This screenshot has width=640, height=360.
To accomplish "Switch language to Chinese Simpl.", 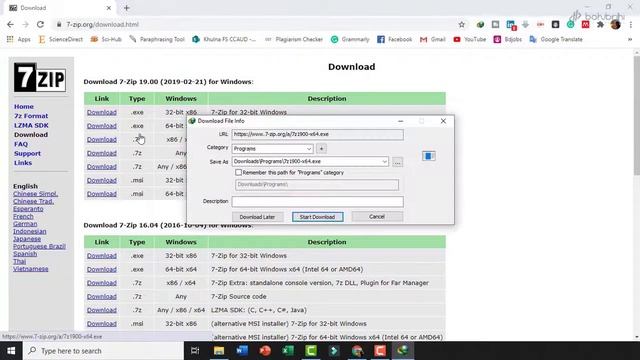I will point(36,194).
